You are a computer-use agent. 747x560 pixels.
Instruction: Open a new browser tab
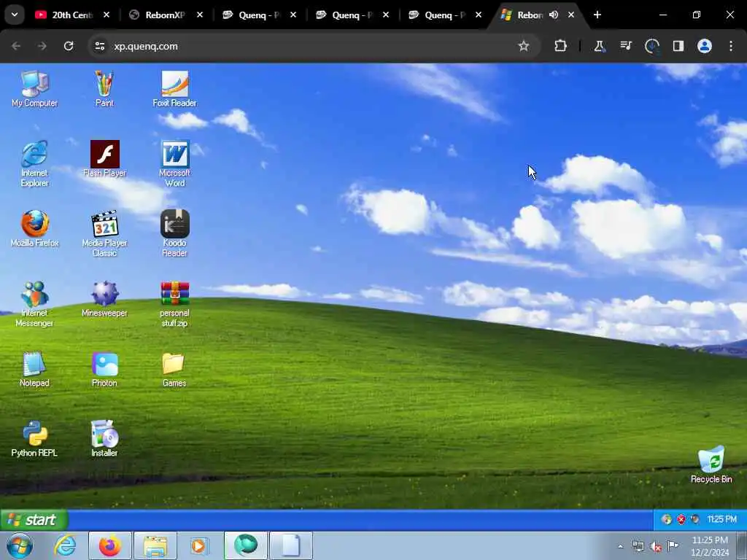pyautogui.click(x=597, y=15)
